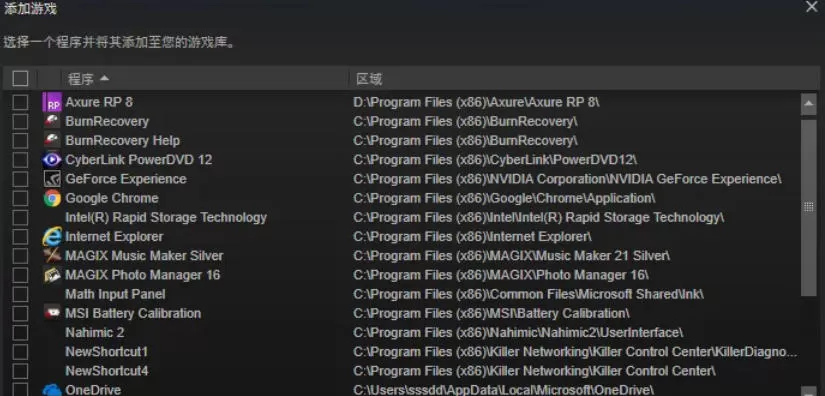
Task: Click the Internet Explorer icon
Action: 52,237
